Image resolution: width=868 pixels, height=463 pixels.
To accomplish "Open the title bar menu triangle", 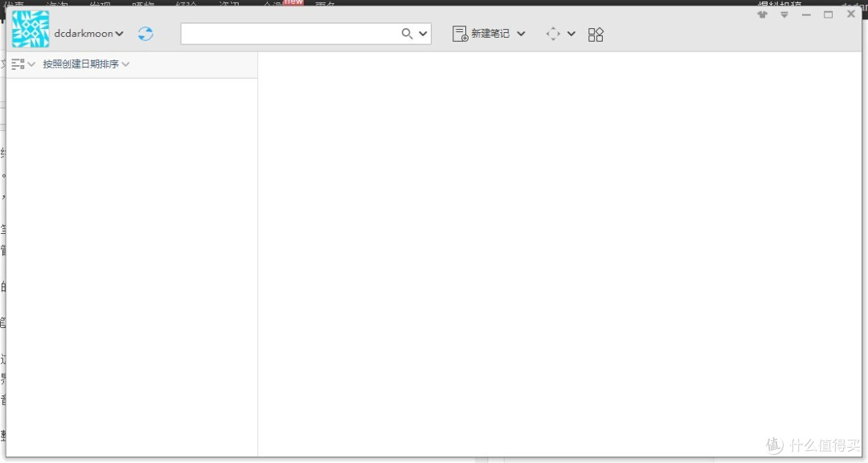I will click(x=784, y=15).
